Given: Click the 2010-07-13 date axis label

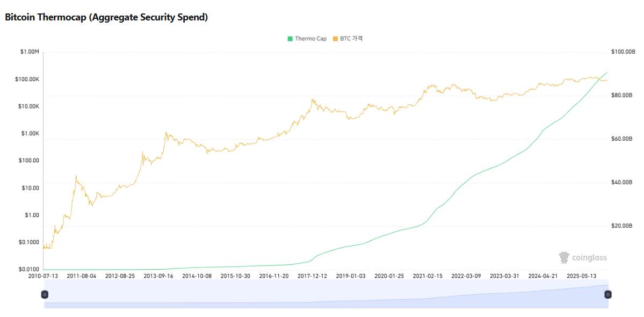Looking at the screenshot, I should 43,276.
